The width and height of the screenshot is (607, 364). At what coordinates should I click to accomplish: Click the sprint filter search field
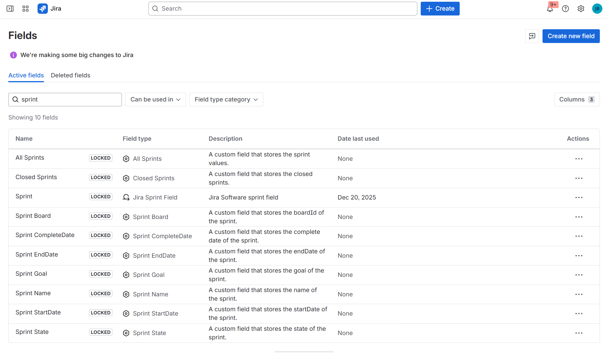pos(69,99)
